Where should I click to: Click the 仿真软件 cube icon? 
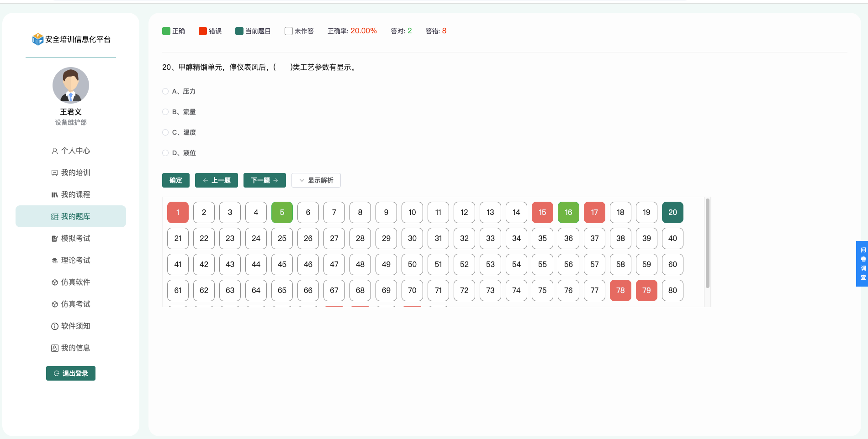coord(54,282)
